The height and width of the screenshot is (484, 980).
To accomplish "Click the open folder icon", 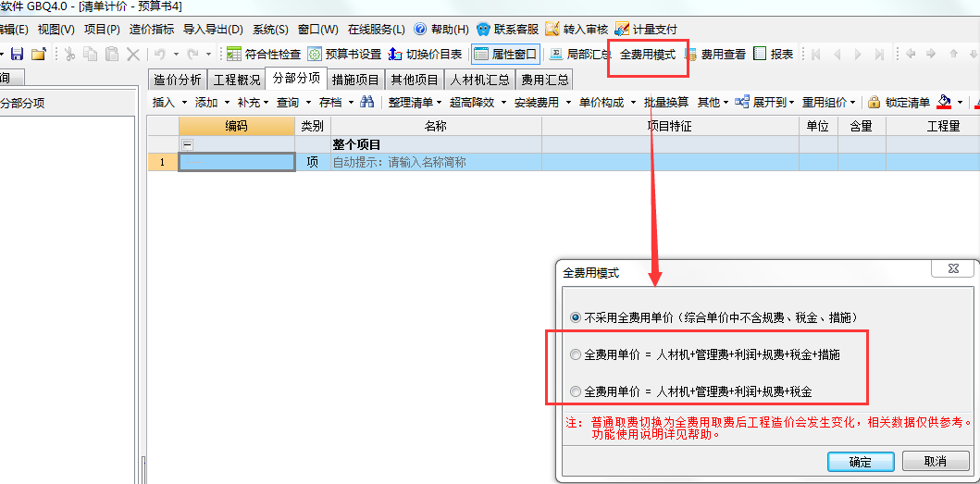I will click(x=39, y=55).
